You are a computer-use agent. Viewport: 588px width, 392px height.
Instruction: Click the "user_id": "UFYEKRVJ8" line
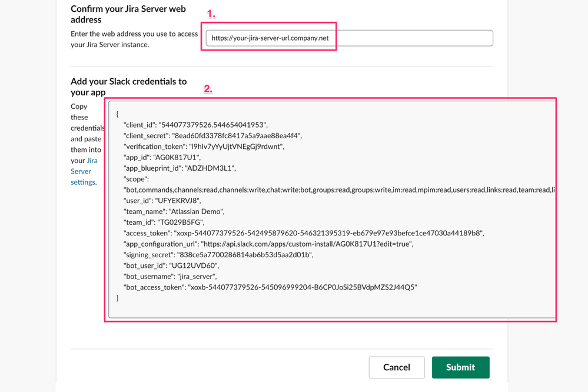pos(162,201)
